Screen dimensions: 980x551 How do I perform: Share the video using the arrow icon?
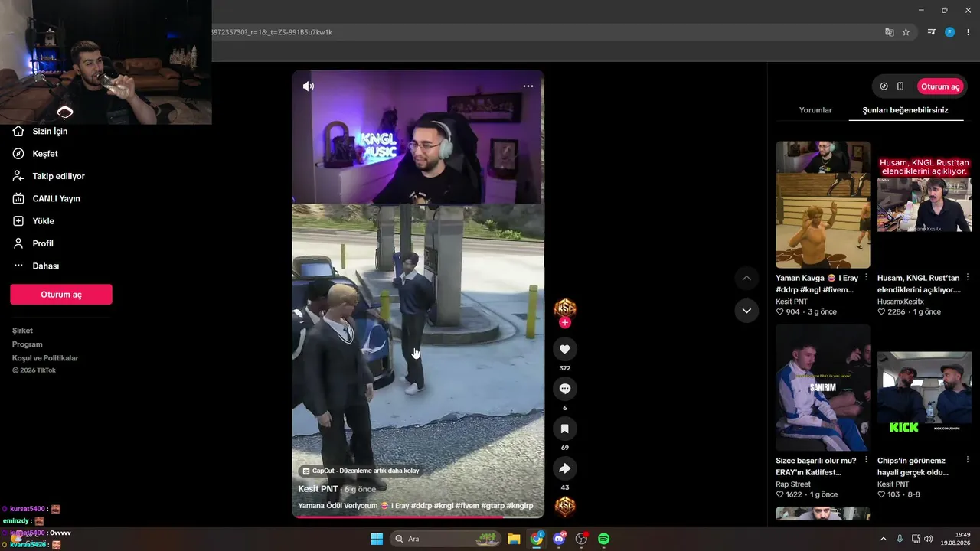point(565,468)
